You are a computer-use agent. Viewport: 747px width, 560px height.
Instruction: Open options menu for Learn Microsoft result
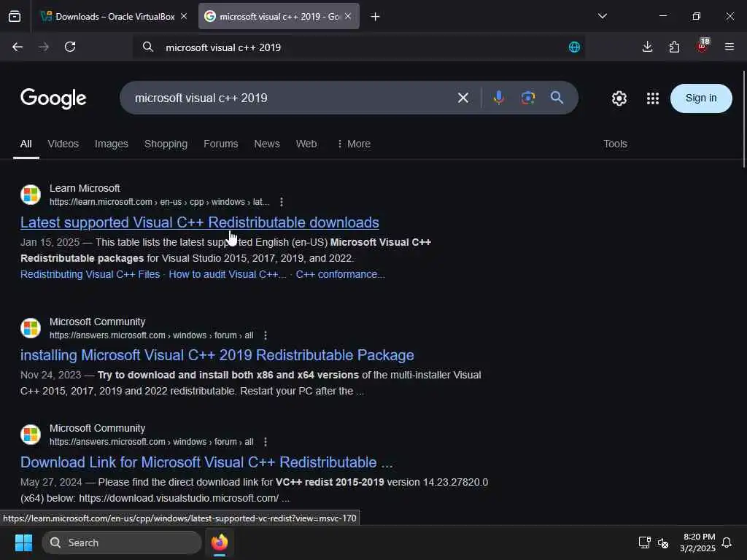tap(282, 202)
